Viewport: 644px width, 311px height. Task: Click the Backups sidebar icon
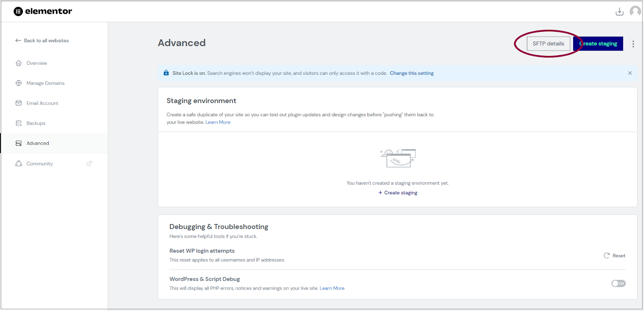point(19,123)
